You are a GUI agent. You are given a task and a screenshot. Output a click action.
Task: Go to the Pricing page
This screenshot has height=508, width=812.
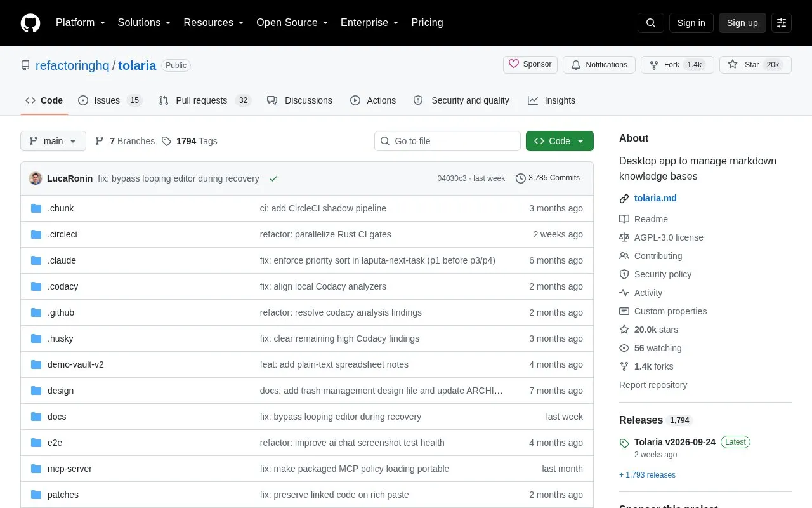(427, 23)
